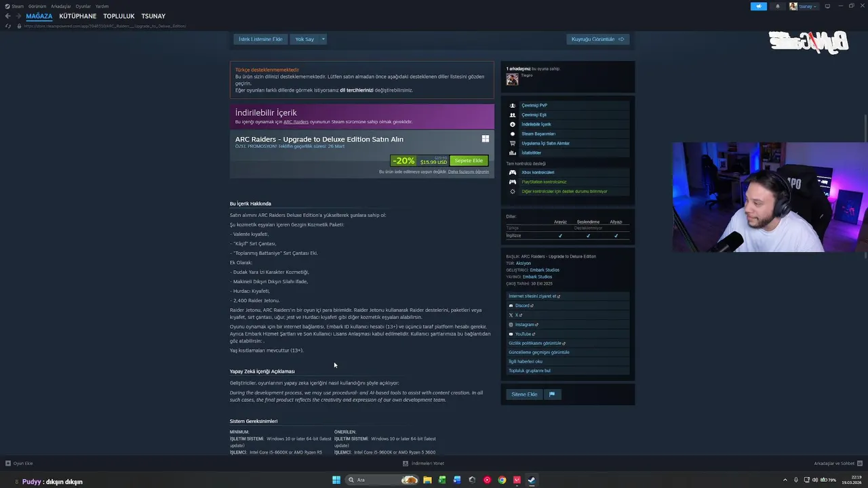Viewport: 868px width, 488px height.
Task: Click İndirmeleri Yönet in bottom bar
Action: [424, 464]
